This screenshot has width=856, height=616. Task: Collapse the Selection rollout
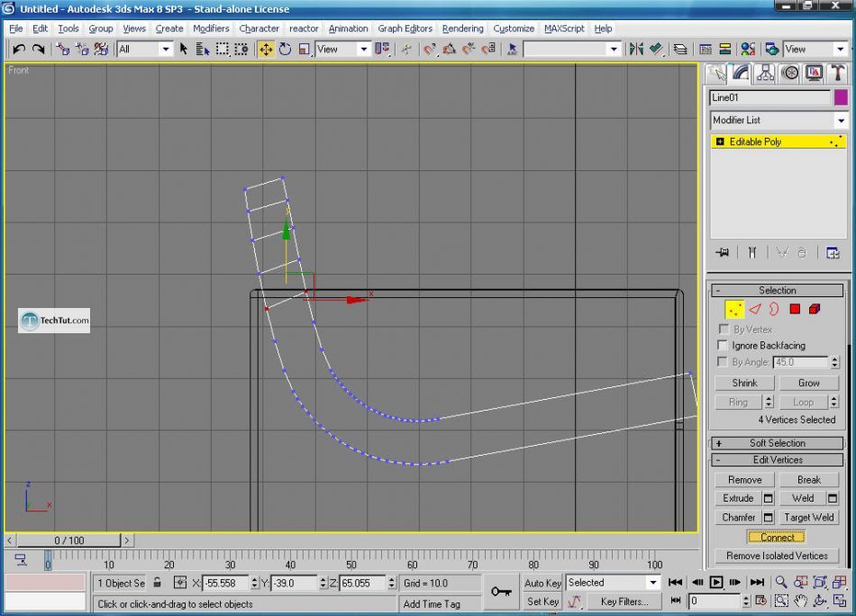(x=778, y=290)
